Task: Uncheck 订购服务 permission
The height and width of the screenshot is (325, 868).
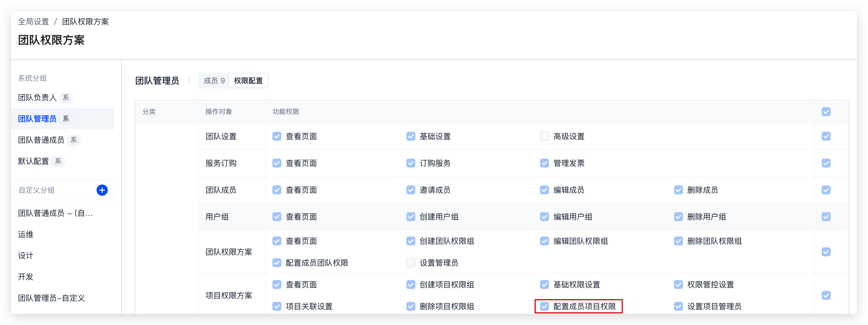Action: (x=410, y=163)
